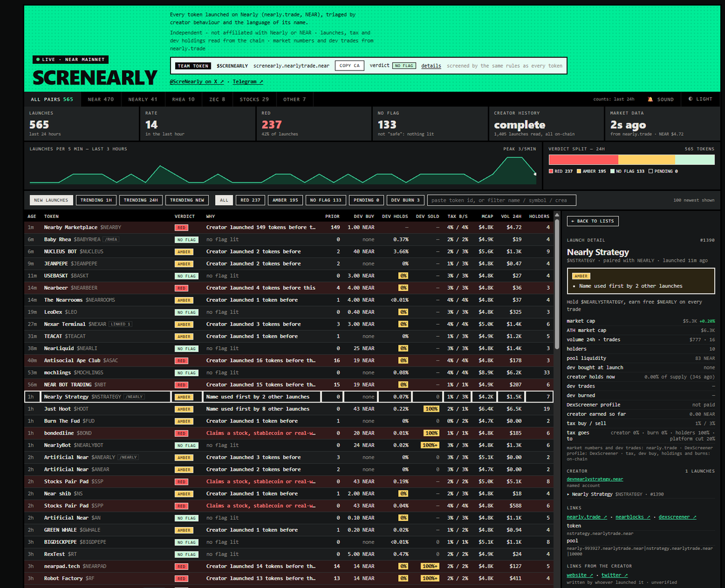This screenshot has width=725, height=588.
Task: Click the triangle beside Nearly Strategy #1390
Action: click(569, 494)
